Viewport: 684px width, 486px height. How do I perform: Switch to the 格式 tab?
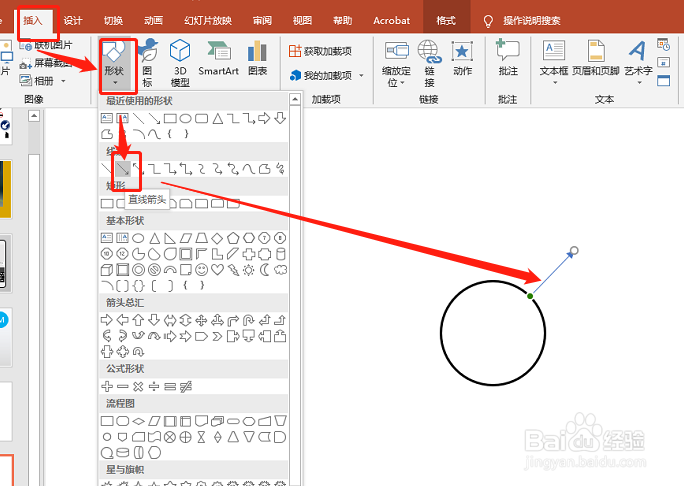tap(446, 21)
